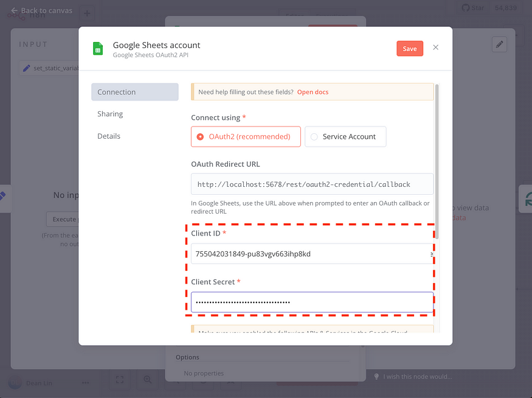Click the OAuth Redirect URL field
Image resolution: width=532 pixels, height=398 pixels.
point(312,184)
